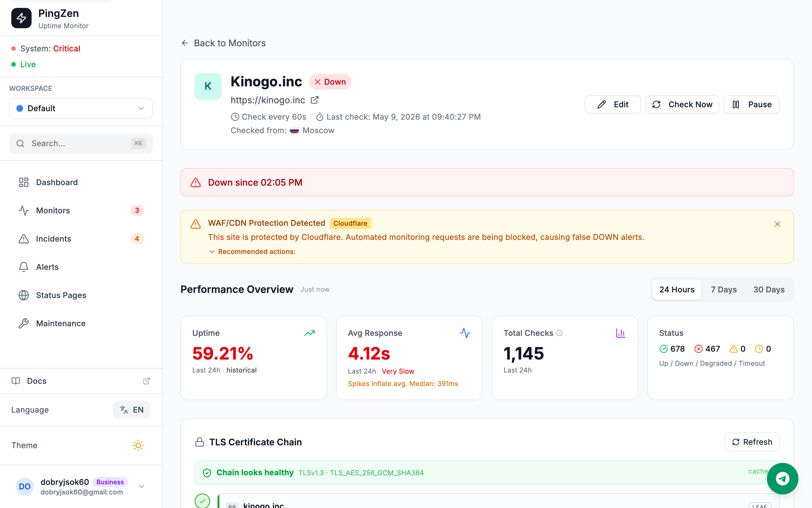Click the Total Checks bar chart icon
The width and height of the screenshot is (812, 508).
click(x=620, y=333)
